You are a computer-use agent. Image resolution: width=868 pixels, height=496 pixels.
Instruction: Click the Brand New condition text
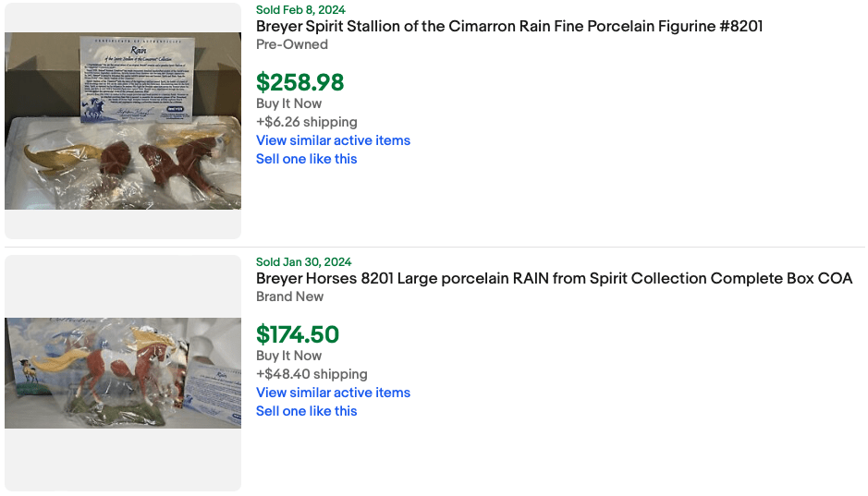(290, 296)
